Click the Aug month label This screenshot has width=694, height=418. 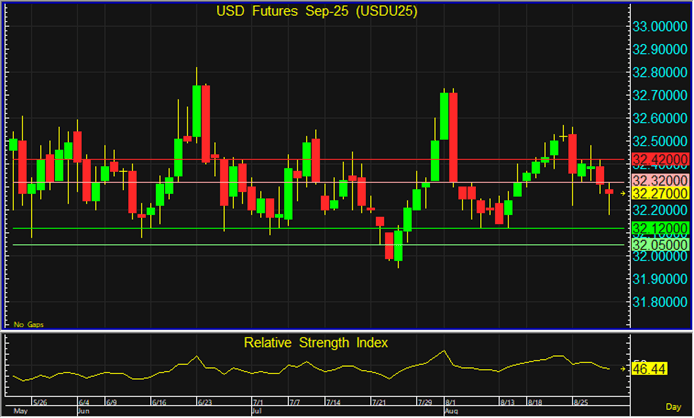tap(451, 411)
